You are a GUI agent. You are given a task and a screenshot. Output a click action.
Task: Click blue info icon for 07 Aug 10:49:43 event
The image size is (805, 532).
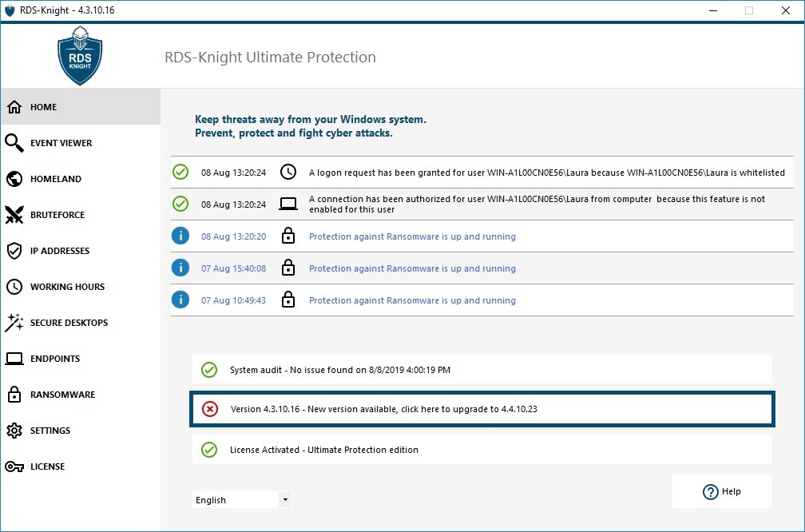(x=180, y=300)
